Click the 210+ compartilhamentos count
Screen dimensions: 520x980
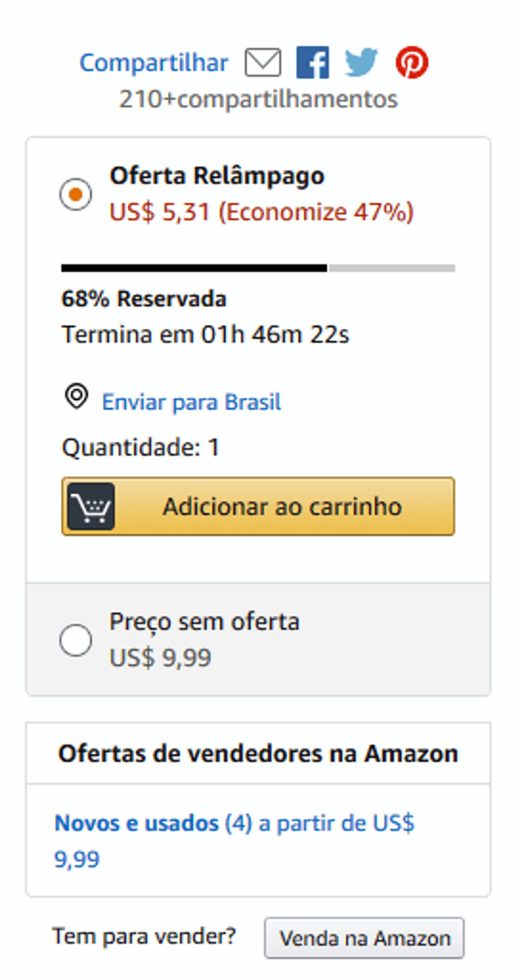click(258, 99)
